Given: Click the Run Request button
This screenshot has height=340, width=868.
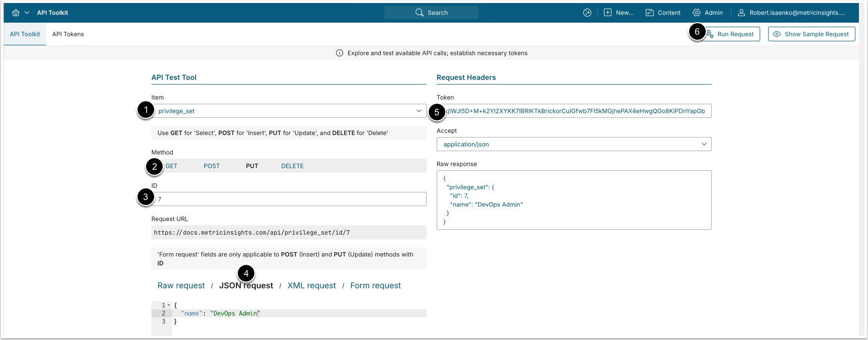Looking at the screenshot, I should pyautogui.click(x=735, y=34).
